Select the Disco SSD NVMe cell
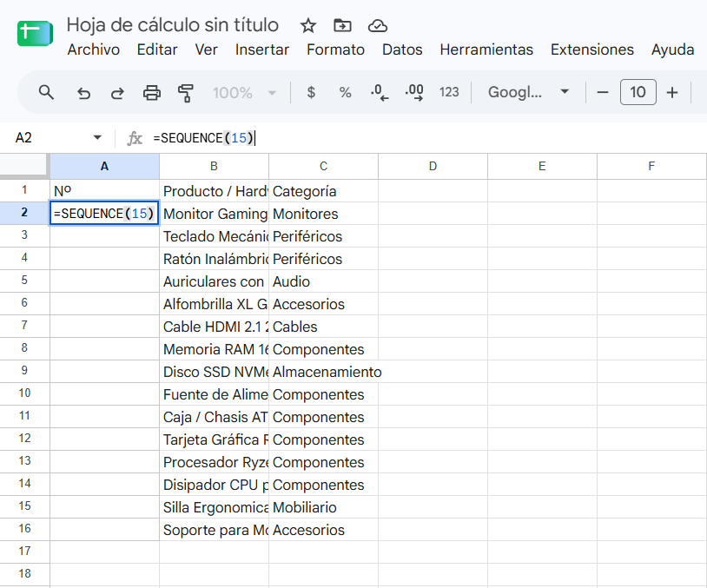This screenshot has width=707, height=588. click(x=215, y=372)
